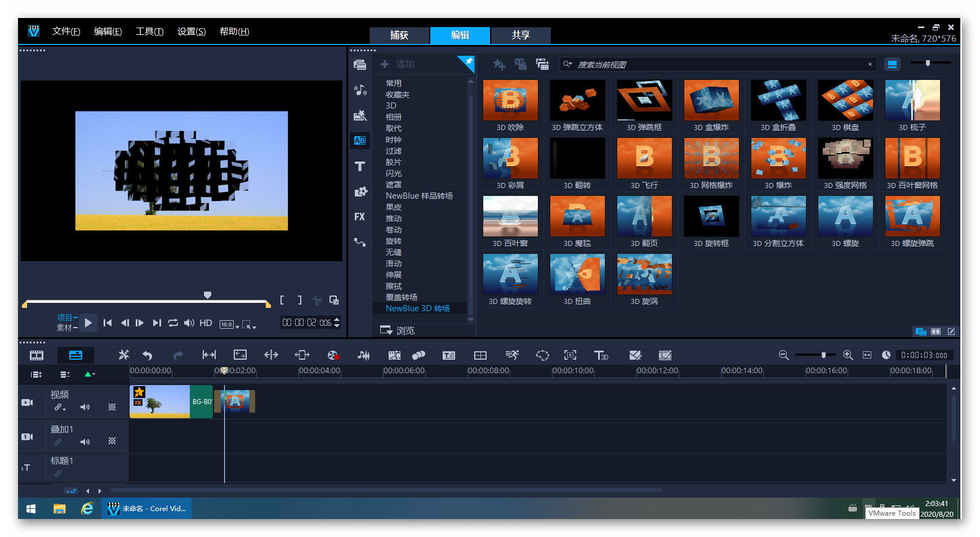Screen dimensions: 980x537
Task: Switch to the 共享 tab
Action: click(x=521, y=35)
